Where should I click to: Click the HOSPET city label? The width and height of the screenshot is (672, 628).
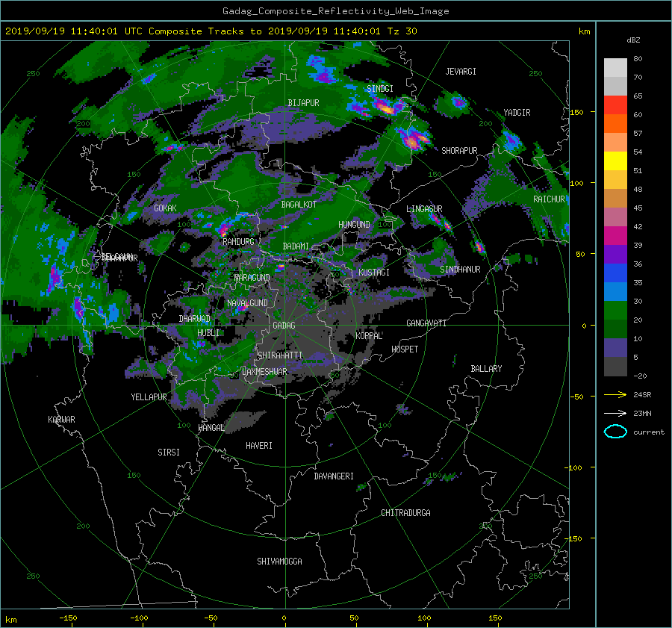[405, 349]
